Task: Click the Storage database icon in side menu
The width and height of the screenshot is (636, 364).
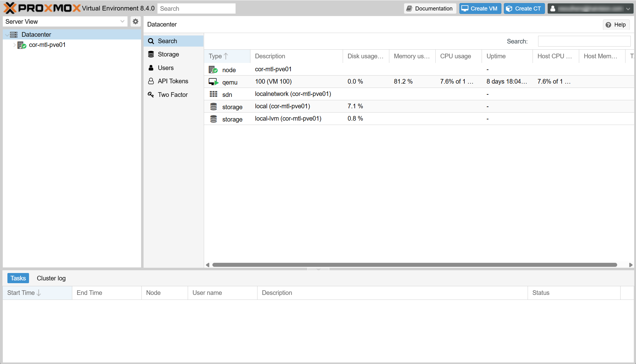Action: point(151,54)
